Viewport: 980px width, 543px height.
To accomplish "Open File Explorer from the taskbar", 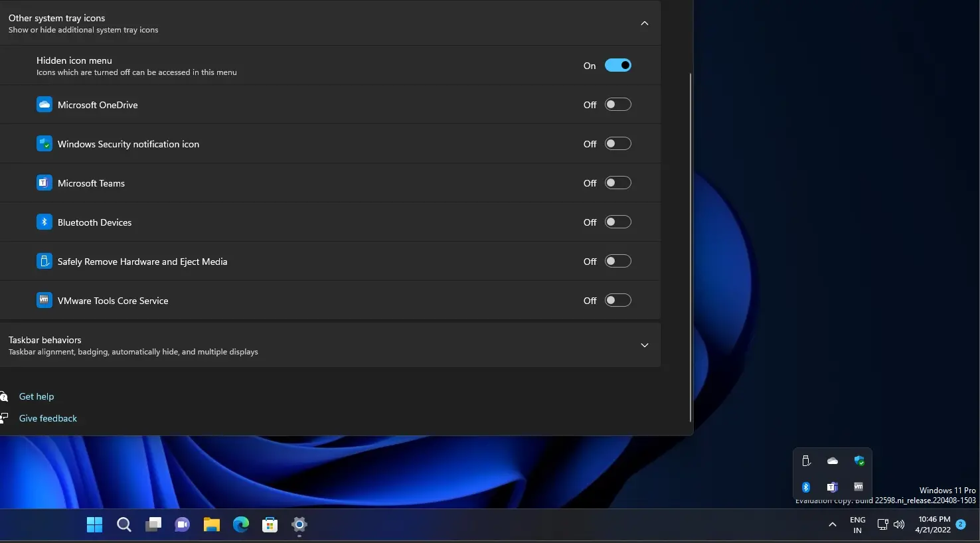I will coord(211,525).
